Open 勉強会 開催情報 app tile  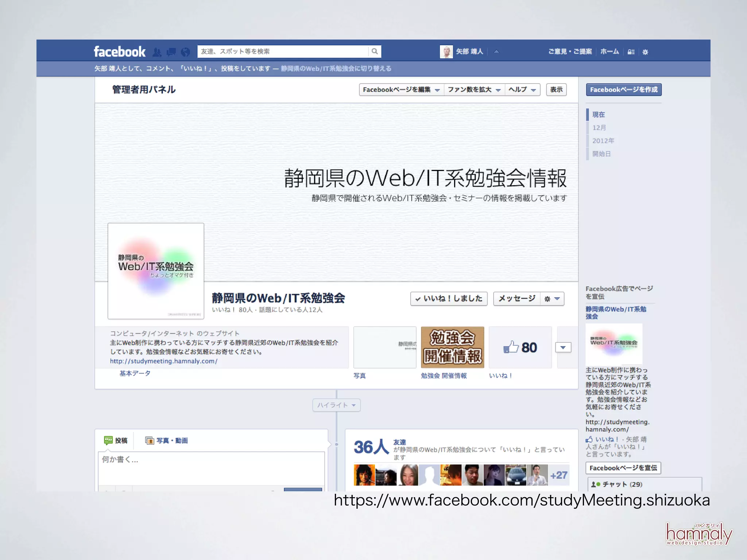pos(453,347)
